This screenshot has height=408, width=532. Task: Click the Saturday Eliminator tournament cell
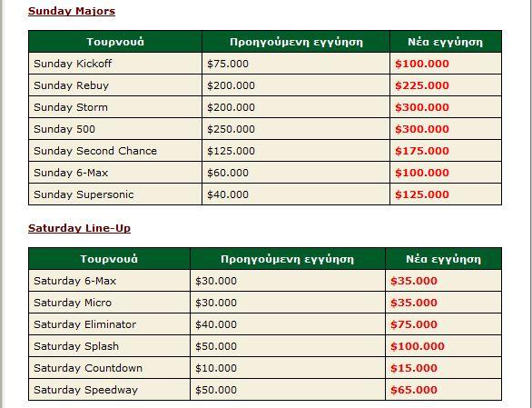click(x=109, y=324)
